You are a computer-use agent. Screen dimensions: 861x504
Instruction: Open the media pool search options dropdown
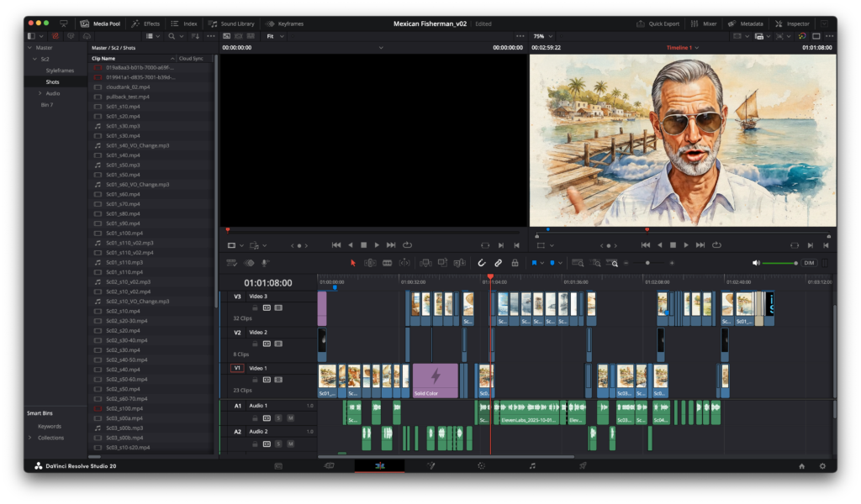click(x=182, y=36)
